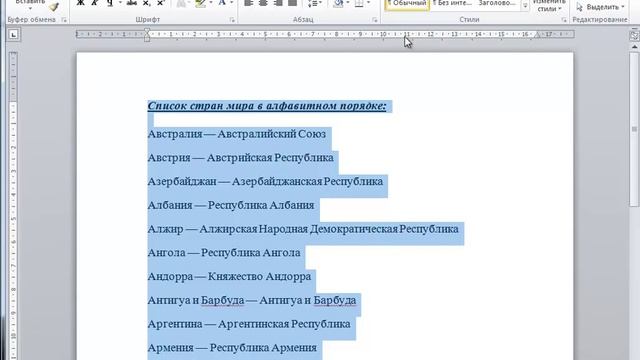Expand the styles gallery
This screenshot has width=640, height=360.
click(525, 6)
